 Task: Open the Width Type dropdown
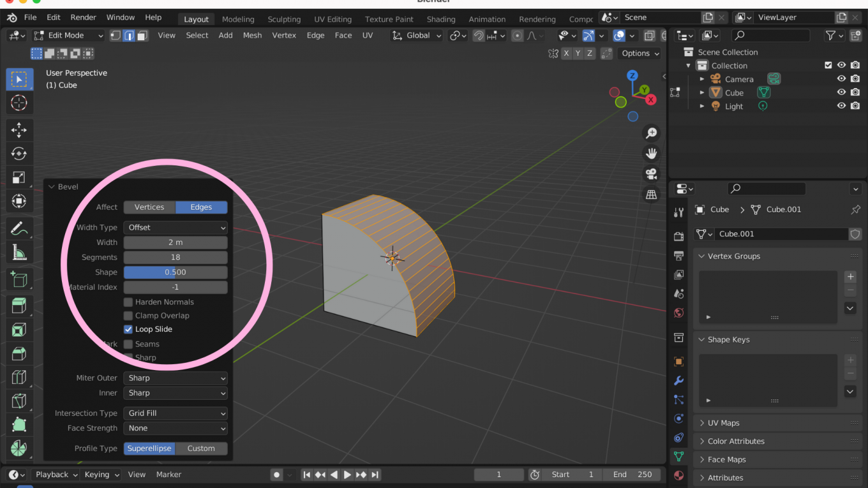(x=176, y=227)
